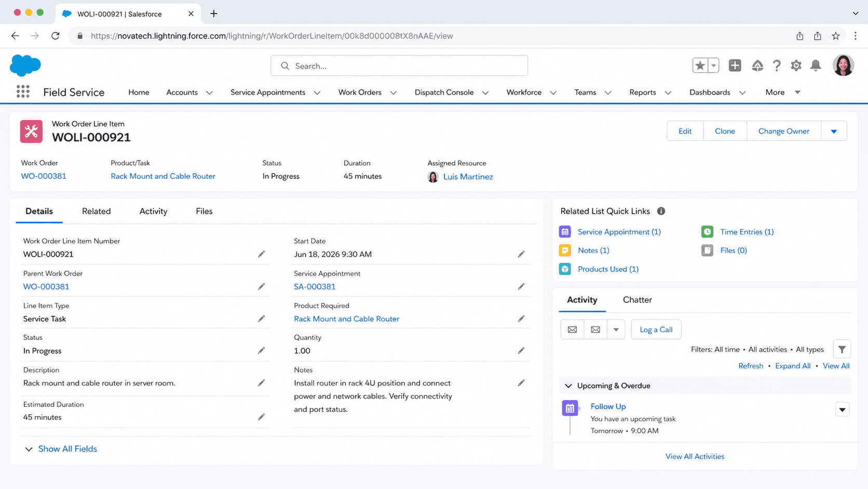Image resolution: width=868 pixels, height=489 pixels.
Task: Edit the Service Appointment field pencil
Action: [x=521, y=286]
